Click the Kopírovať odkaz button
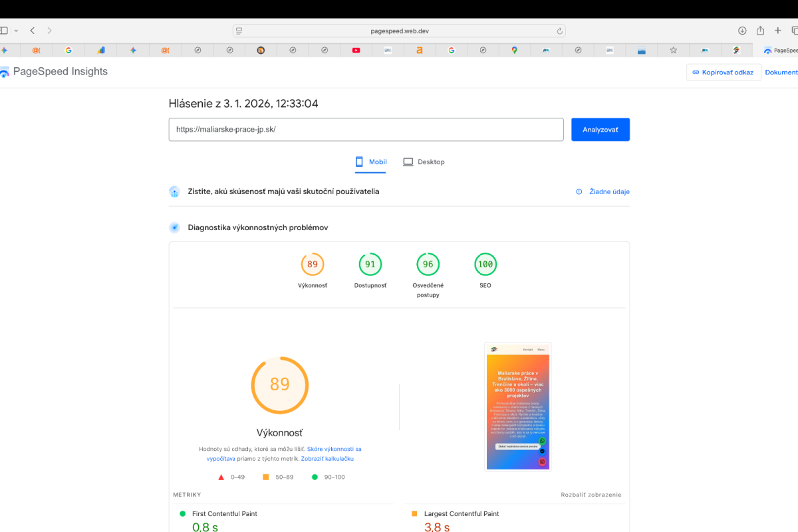The image size is (798, 532). click(x=723, y=72)
